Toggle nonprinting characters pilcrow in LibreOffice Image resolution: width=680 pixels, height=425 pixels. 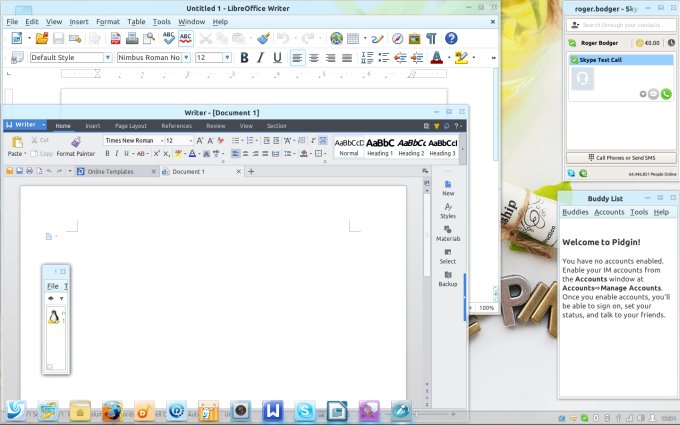coord(431,38)
